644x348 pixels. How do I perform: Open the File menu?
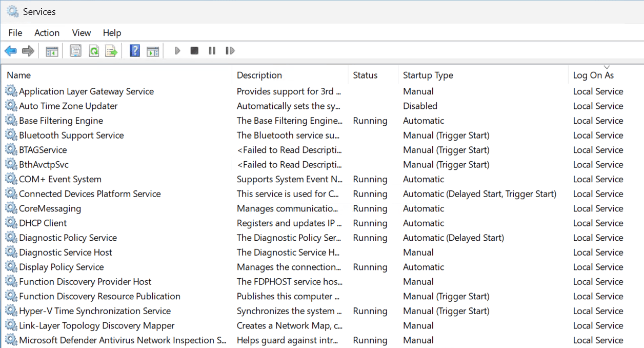(15, 33)
